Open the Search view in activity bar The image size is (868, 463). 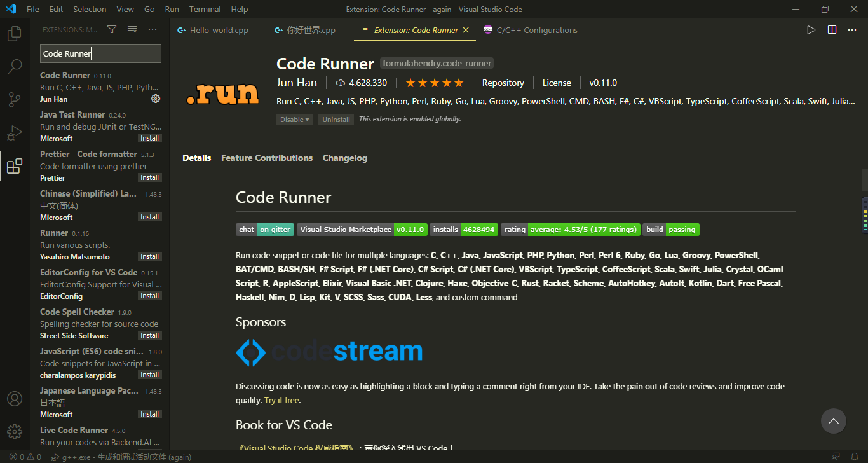15,67
